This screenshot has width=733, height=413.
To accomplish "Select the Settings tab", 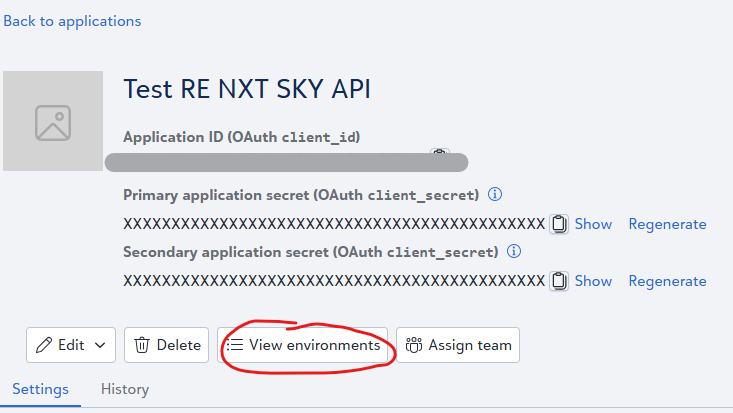I will [40, 389].
